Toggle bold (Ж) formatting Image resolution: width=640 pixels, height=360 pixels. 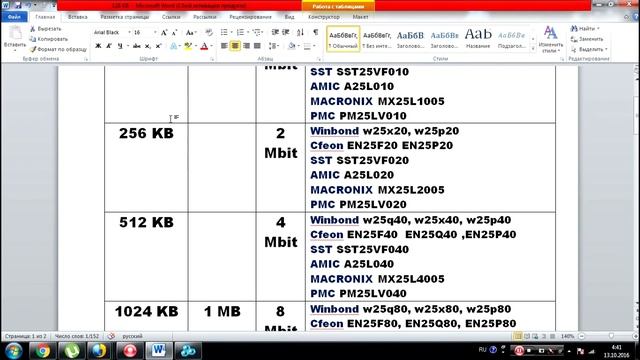point(98,46)
